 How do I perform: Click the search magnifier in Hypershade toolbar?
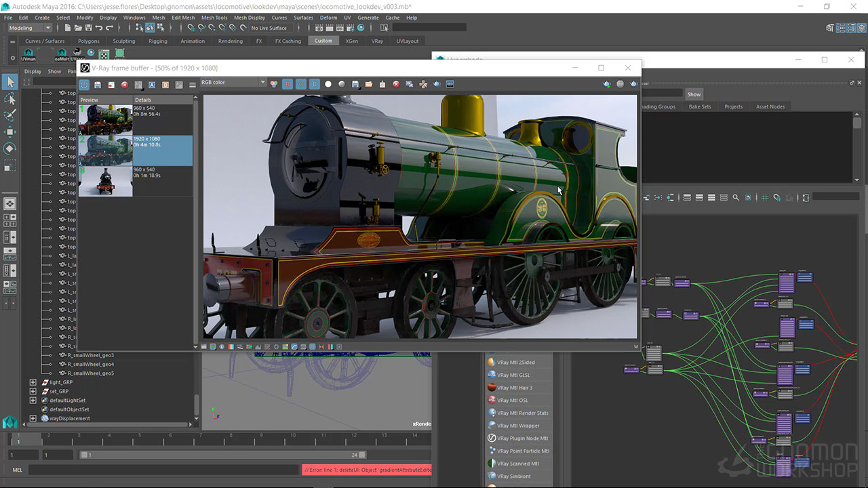tap(736, 198)
